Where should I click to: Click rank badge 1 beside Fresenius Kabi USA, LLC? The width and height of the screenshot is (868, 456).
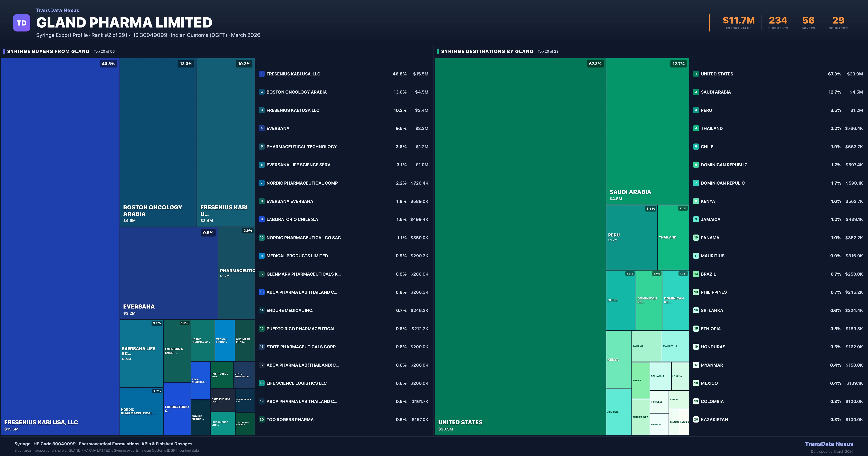click(261, 74)
